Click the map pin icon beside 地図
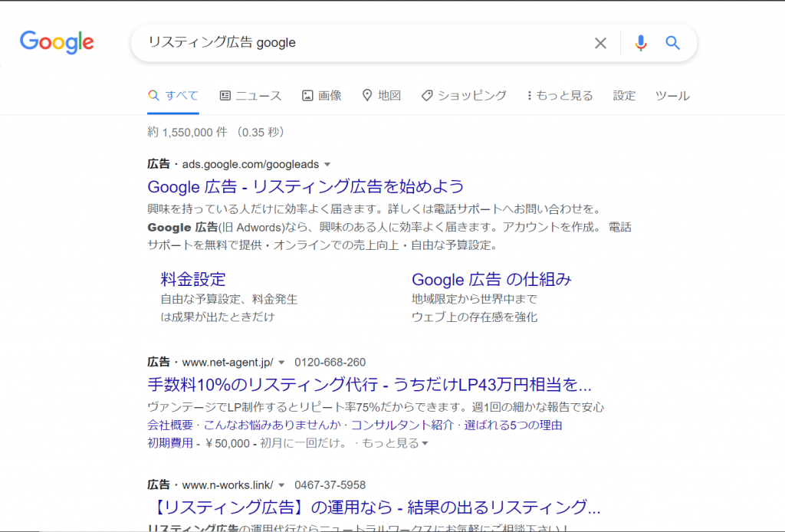The height and width of the screenshot is (532, 785). [x=367, y=95]
